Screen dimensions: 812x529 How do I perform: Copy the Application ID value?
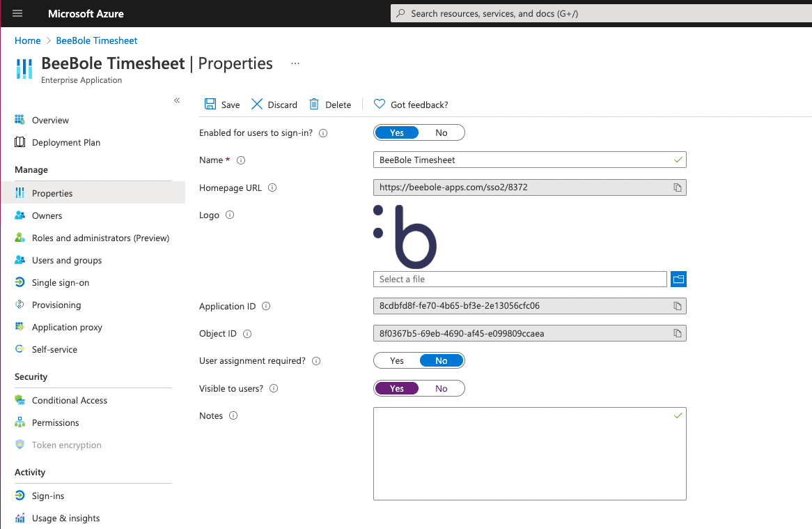677,305
